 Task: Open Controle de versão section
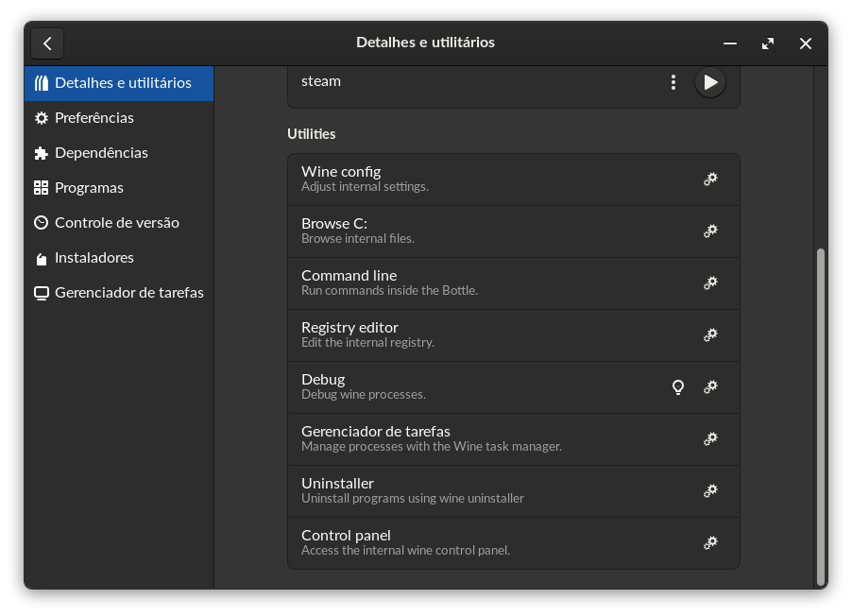coord(117,222)
